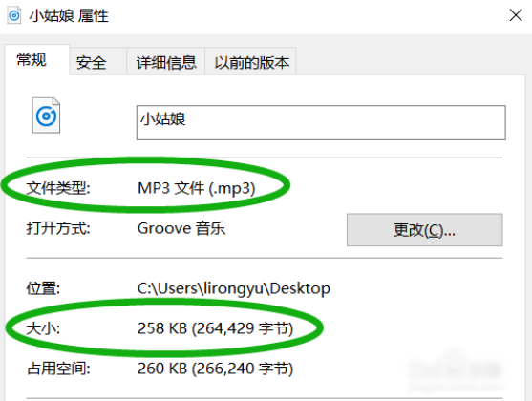532x401 pixels.
Task: Click the 占用空间 label
Action: click(58, 369)
